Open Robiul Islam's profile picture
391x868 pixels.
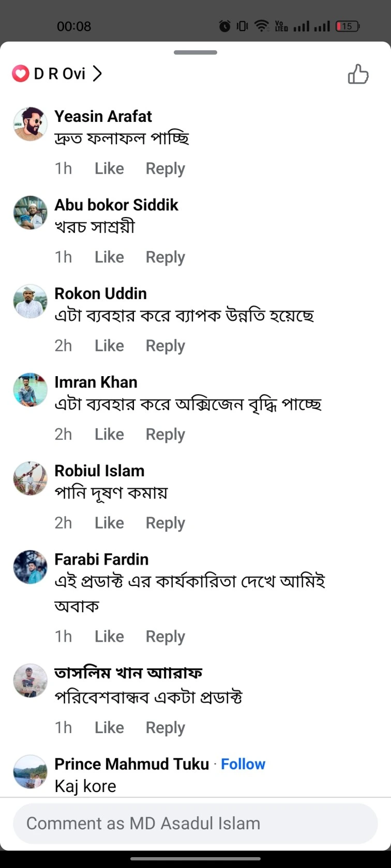(30, 478)
